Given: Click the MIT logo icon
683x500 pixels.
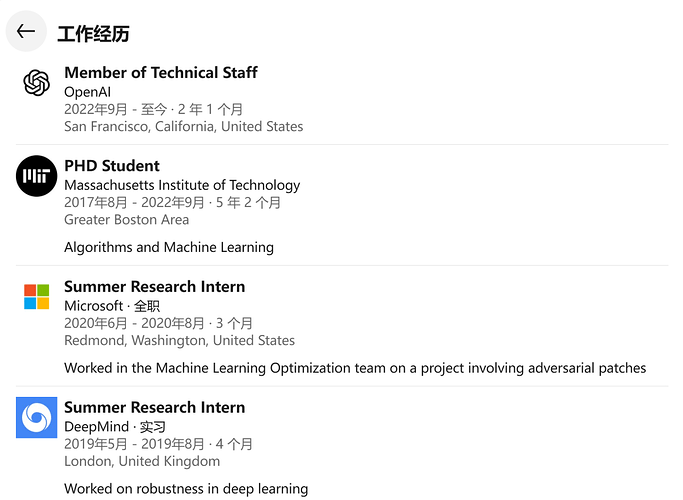Looking at the screenshot, I should pyautogui.click(x=37, y=176).
